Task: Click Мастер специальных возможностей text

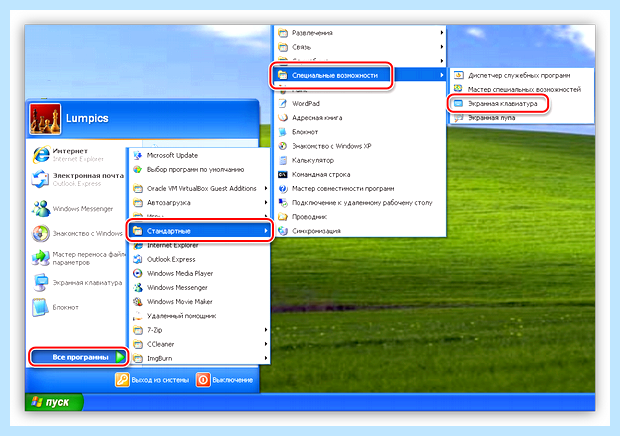Action: point(524,89)
